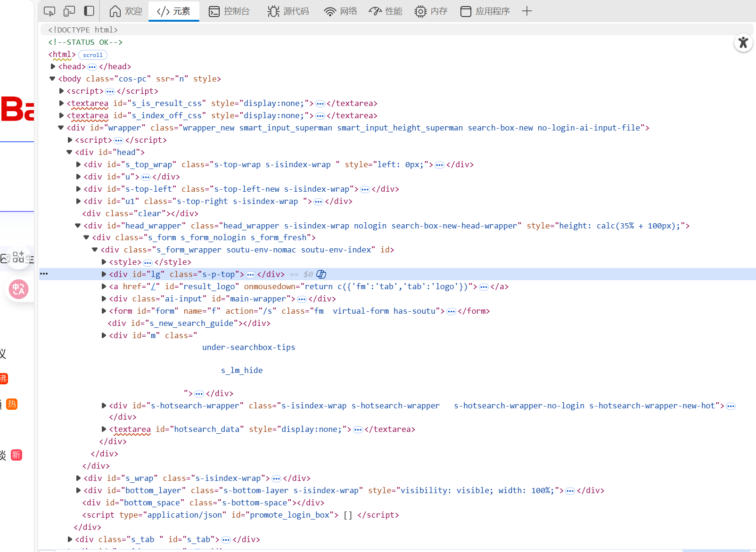
Task: Follow the href "/" link on result_logo
Action: tap(153, 287)
